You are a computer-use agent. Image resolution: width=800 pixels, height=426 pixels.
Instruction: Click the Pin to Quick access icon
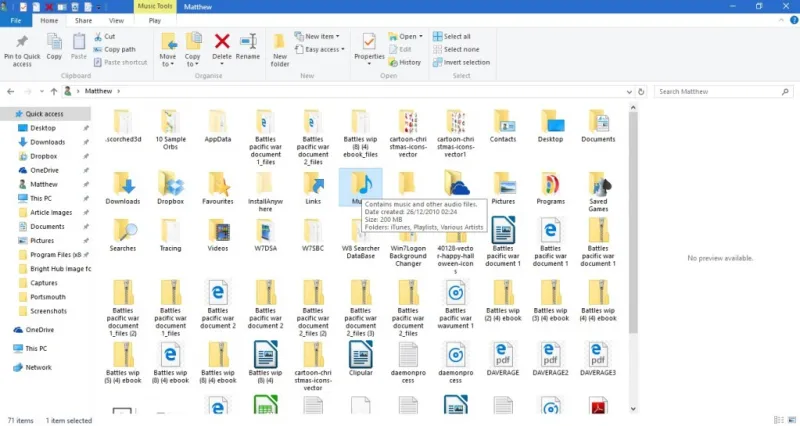coord(22,46)
